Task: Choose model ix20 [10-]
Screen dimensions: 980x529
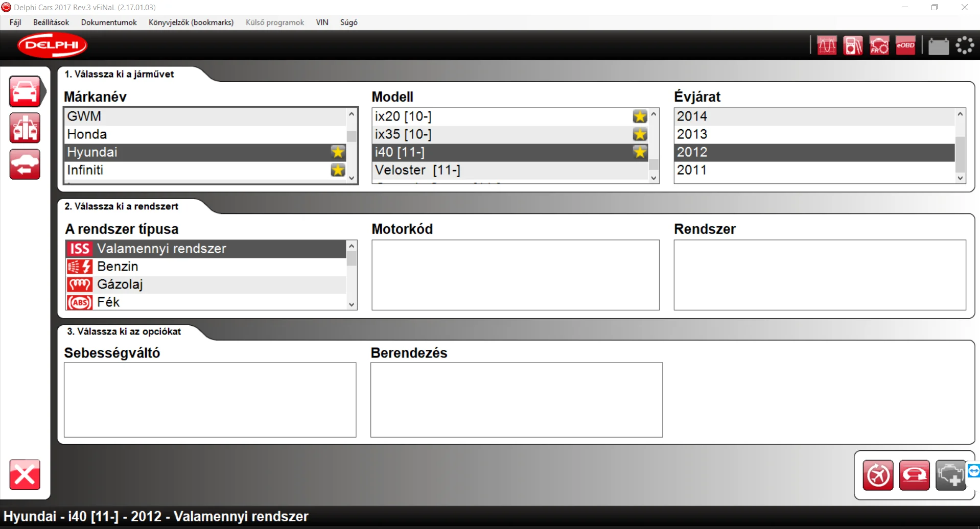Action: pos(510,116)
